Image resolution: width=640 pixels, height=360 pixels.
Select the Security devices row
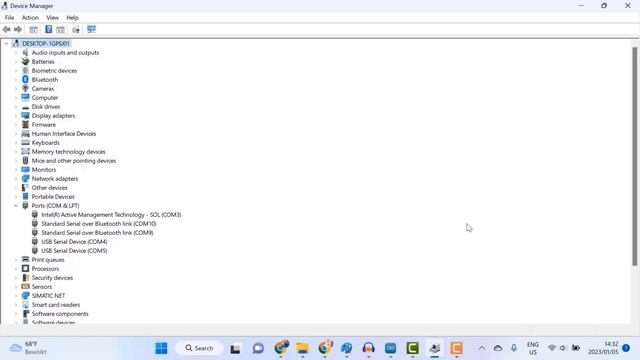tap(52, 278)
